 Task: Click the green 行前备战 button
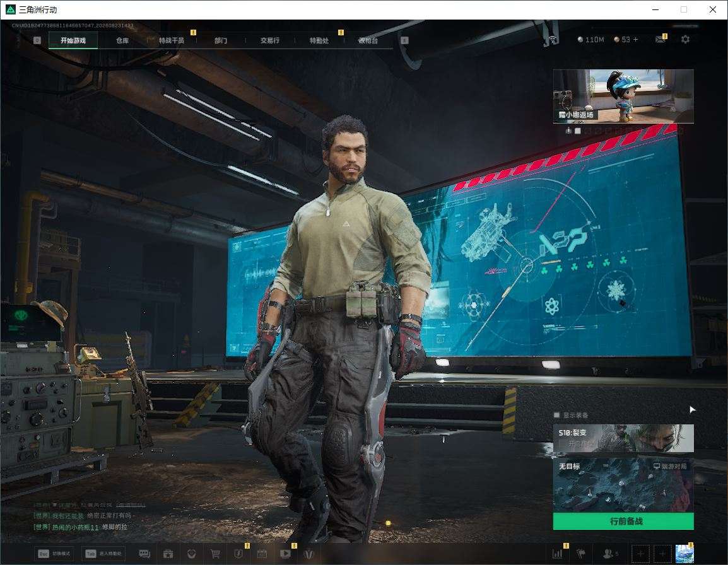(x=623, y=521)
